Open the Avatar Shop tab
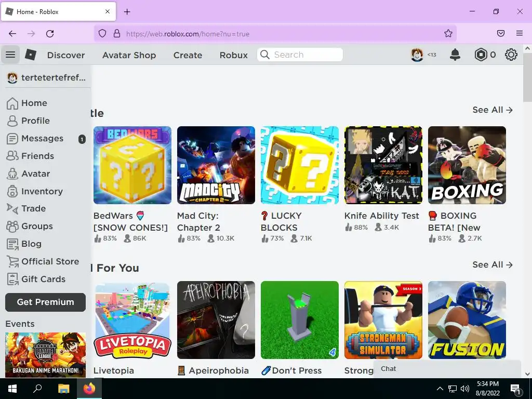The image size is (532, 399). point(129,55)
